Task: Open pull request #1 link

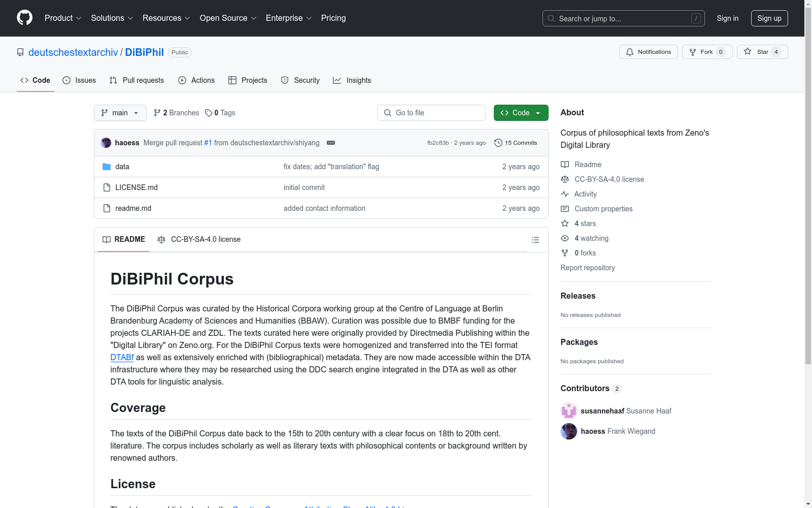Action: 208,143
